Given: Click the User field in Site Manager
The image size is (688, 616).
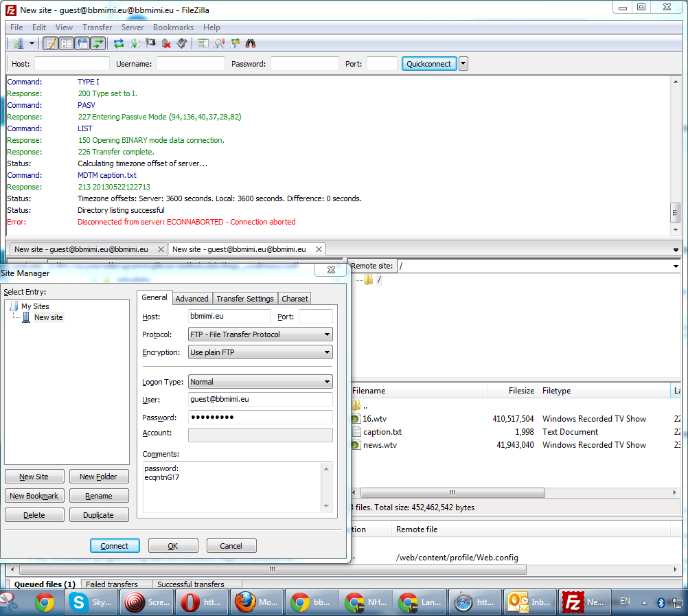Looking at the screenshot, I should pyautogui.click(x=260, y=399).
